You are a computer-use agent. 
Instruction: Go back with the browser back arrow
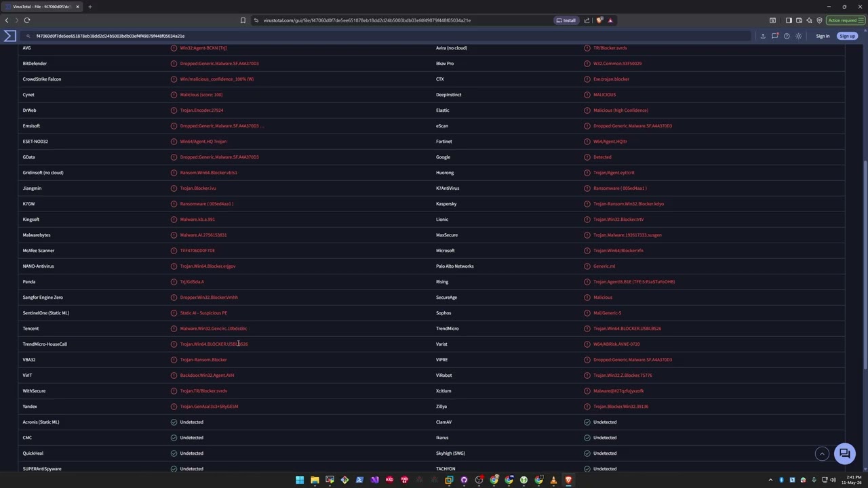click(7, 20)
